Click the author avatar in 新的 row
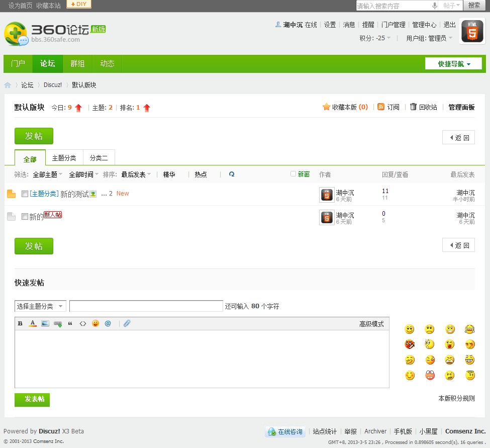Image resolution: width=490 pixels, height=448 pixels. pyautogui.click(x=327, y=217)
